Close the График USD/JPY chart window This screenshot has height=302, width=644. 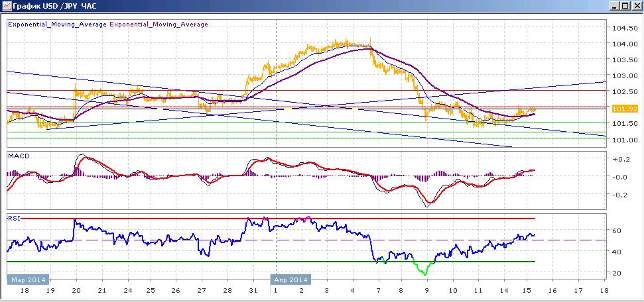(636, 6)
